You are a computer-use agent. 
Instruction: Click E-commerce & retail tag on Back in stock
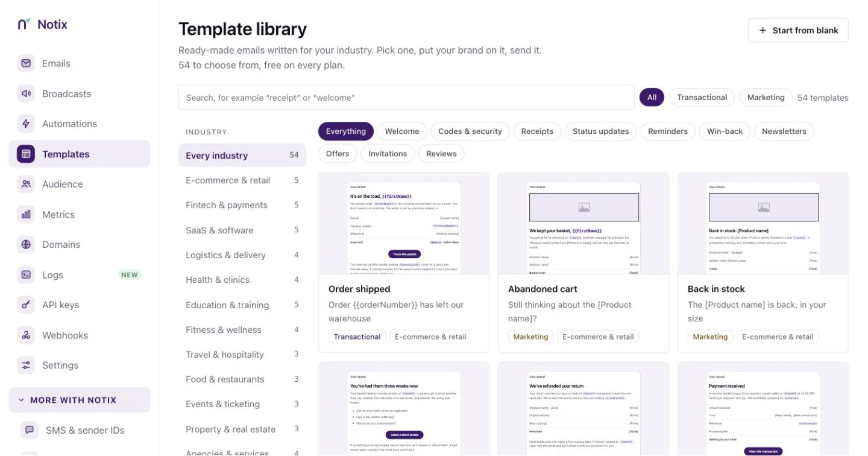click(778, 337)
